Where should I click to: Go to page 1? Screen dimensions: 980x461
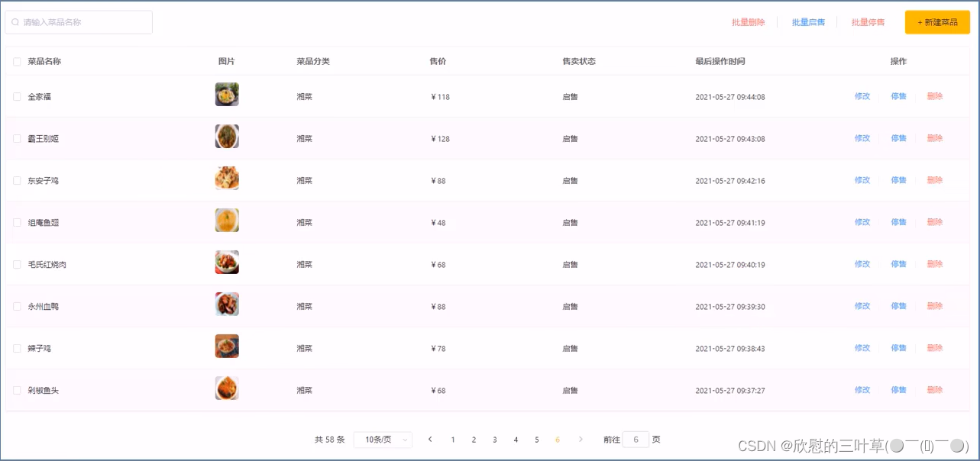coord(453,440)
